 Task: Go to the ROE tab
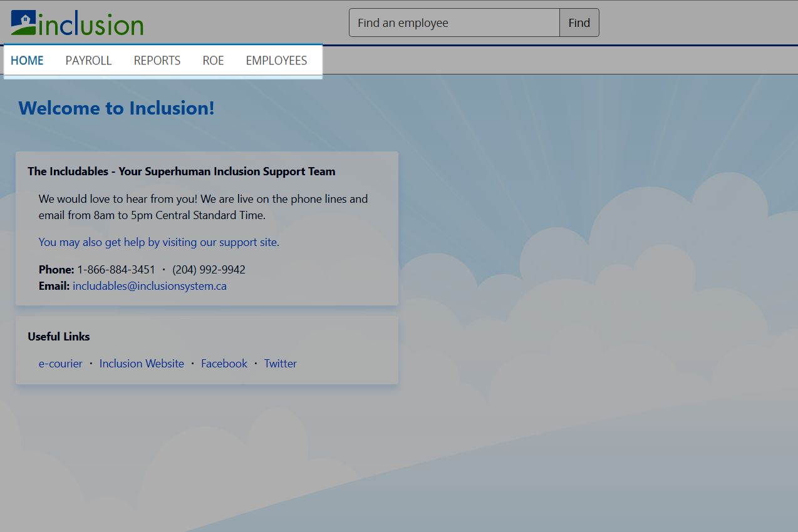(213, 61)
